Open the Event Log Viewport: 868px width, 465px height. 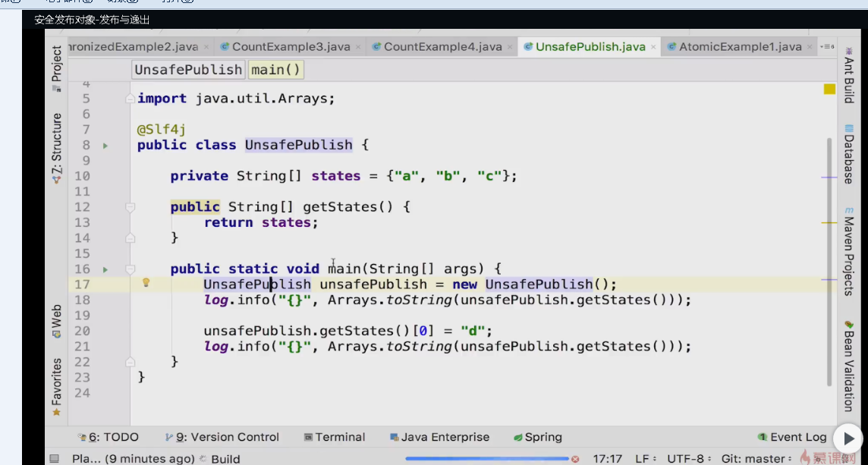[x=792, y=438]
